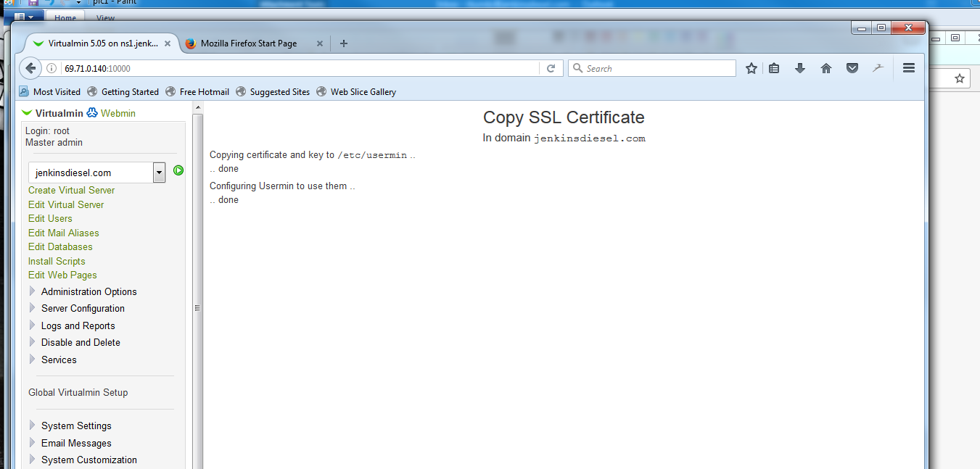Image resolution: width=980 pixels, height=469 pixels.
Task: Click the 'Configuring Usermin to use them' line
Action: tap(283, 186)
